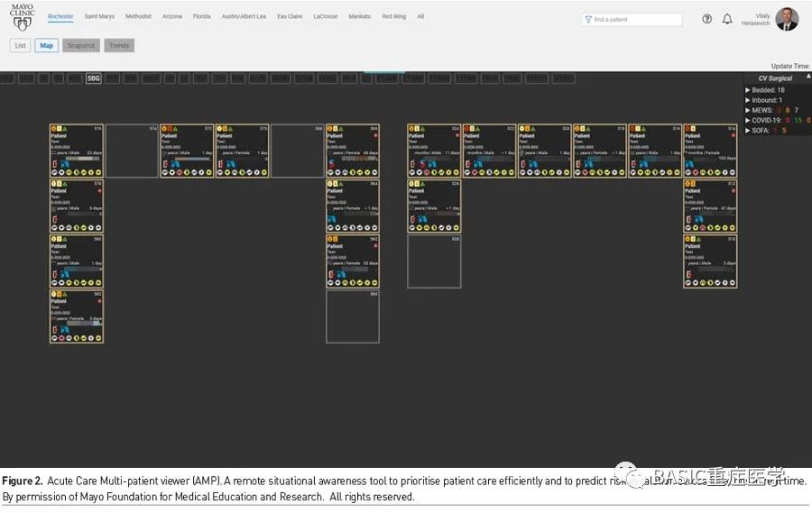Click the Find a patient search field
Image resolution: width=812 pixels, height=513 pixels.
tap(632, 19)
